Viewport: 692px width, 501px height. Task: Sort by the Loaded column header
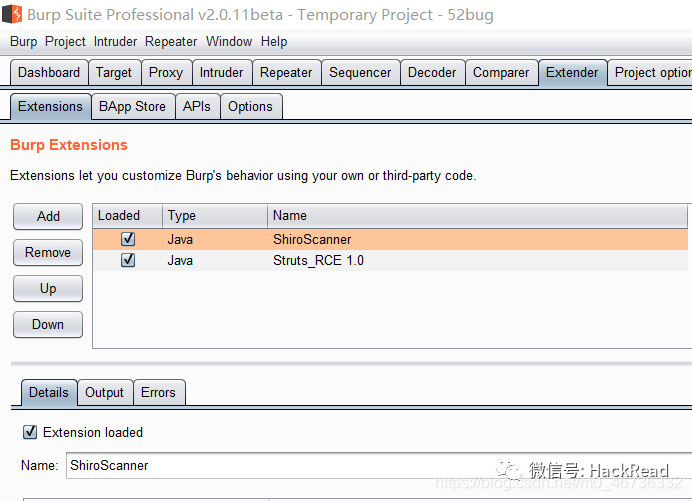(x=128, y=215)
